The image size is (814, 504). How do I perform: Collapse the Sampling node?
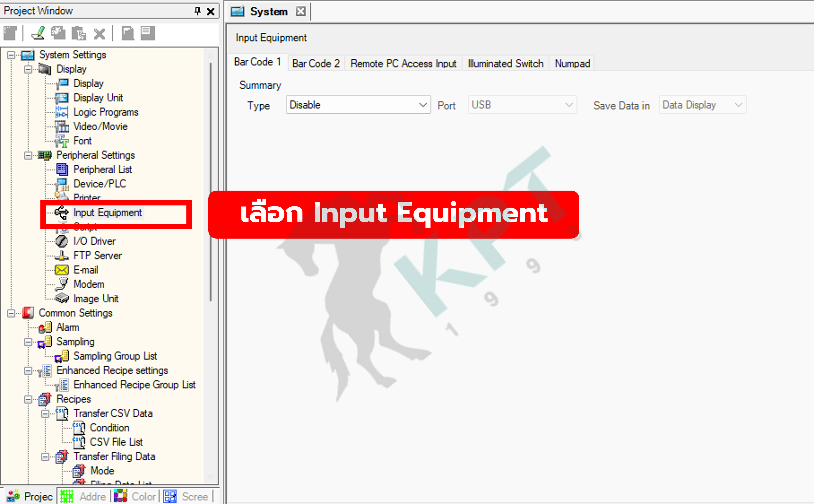click(x=28, y=342)
